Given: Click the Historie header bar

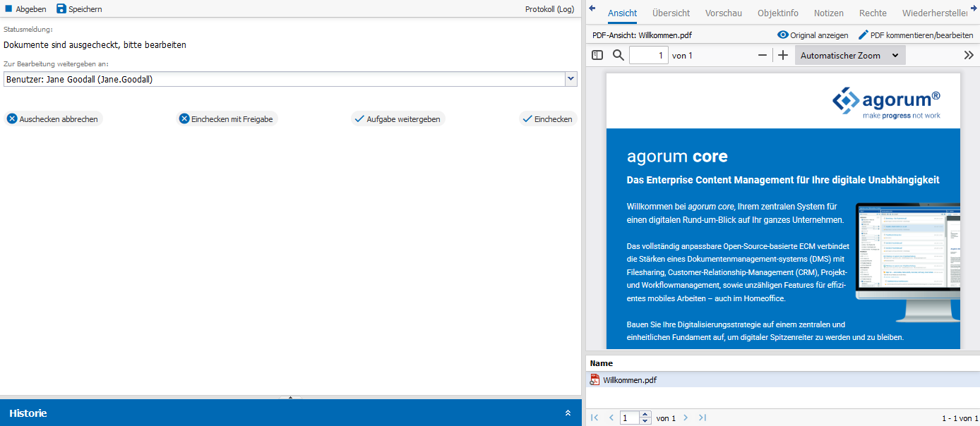Looking at the screenshot, I should pos(290,413).
